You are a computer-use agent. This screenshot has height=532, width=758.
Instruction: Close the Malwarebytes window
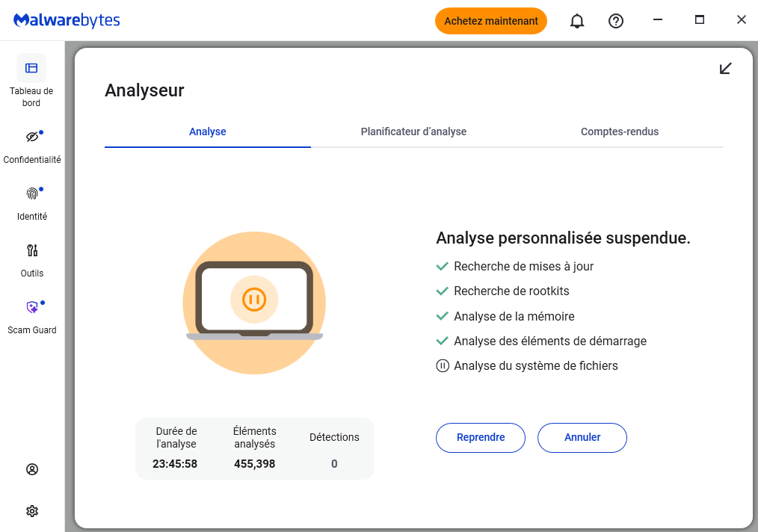click(x=741, y=20)
